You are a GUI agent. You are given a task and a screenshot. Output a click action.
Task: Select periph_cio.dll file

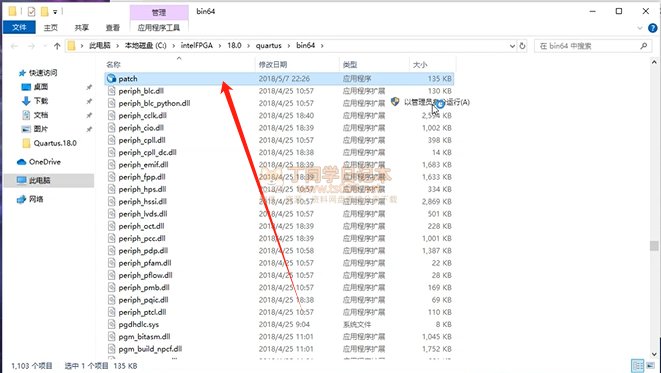tap(141, 128)
